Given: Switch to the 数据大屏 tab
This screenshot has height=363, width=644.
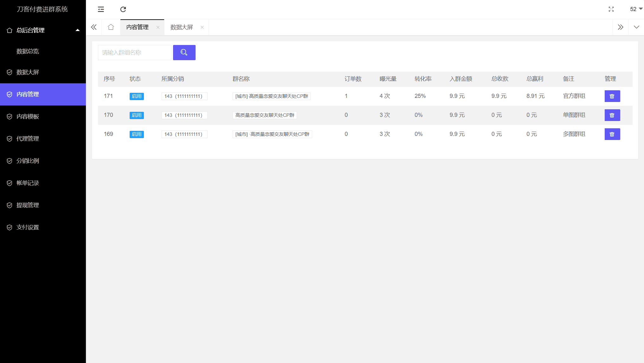Looking at the screenshot, I should click(182, 27).
